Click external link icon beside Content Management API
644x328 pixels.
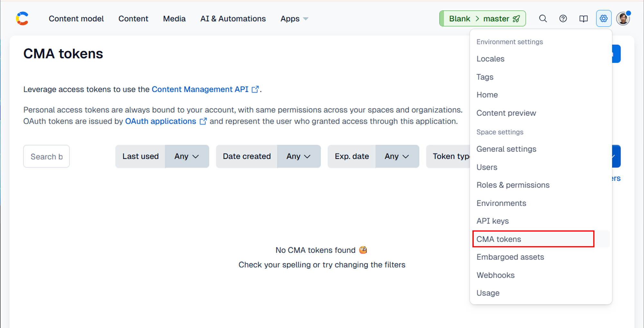[255, 89]
